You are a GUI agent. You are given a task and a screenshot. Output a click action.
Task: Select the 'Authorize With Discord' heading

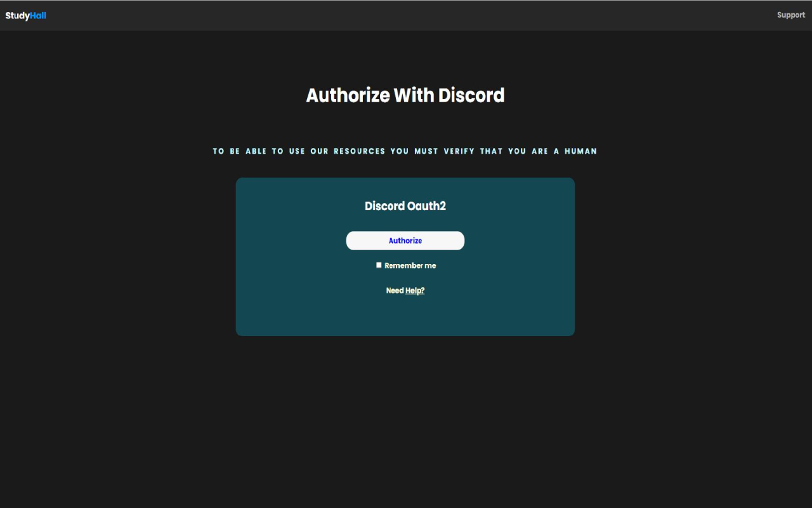click(405, 95)
